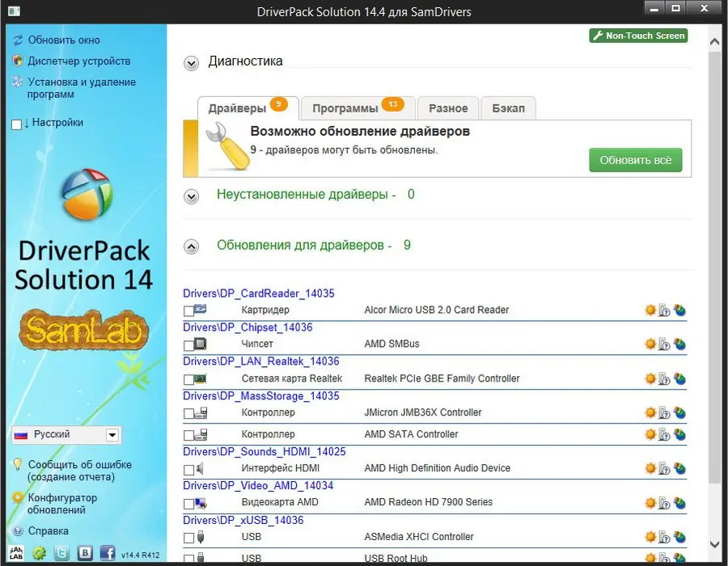This screenshot has height=566, width=728.
Task: Open the Drivers\DP_CardReader_14035 link
Action: click(x=259, y=294)
